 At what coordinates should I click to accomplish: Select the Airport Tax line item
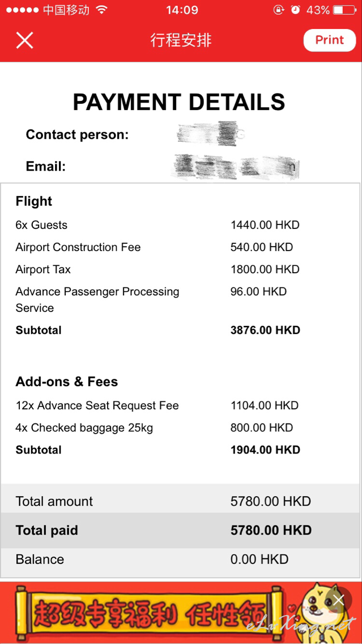click(x=181, y=269)
